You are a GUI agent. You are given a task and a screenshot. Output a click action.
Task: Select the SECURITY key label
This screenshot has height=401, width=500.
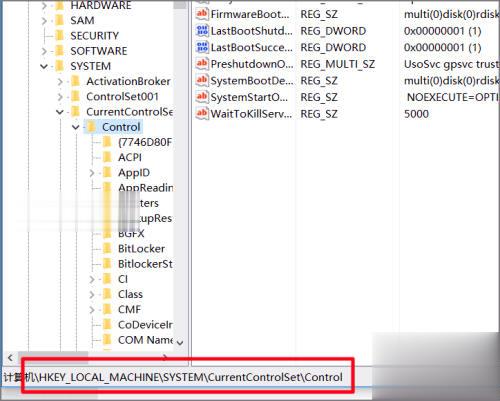(94, 35)
